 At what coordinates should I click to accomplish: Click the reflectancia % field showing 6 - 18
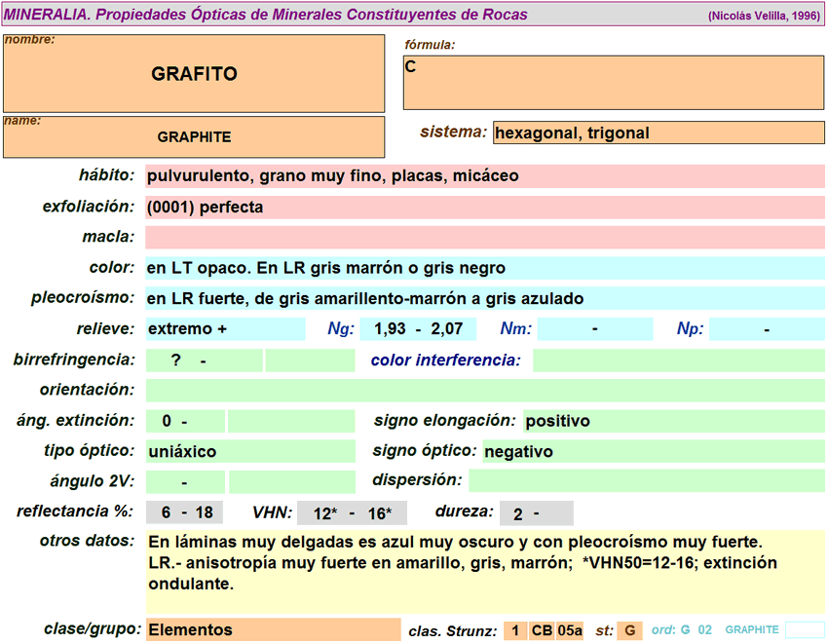click(184, 513)
